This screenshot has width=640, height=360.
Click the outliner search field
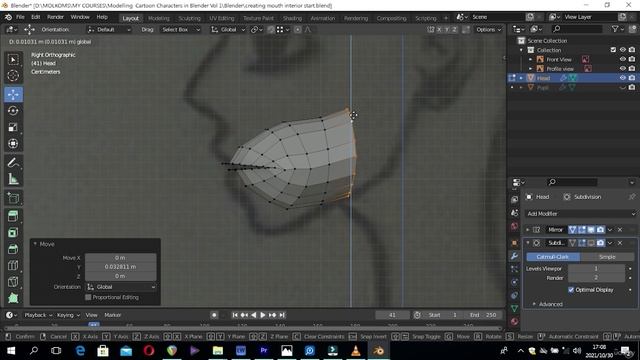(576, 29)
